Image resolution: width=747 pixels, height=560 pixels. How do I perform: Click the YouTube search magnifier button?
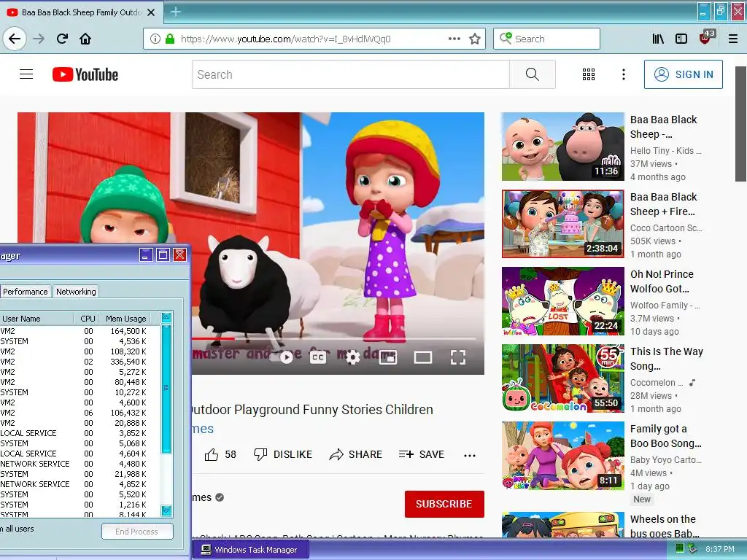tap(532, 74)
